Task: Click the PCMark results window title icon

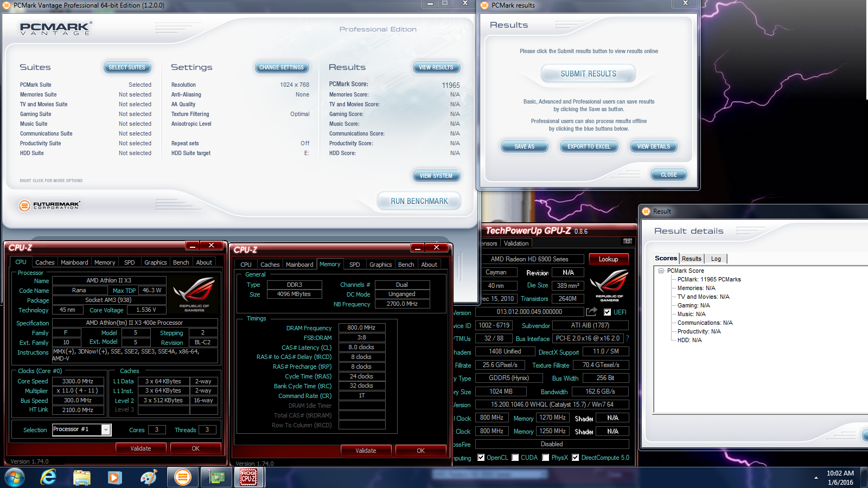Action: pyautogui.click(x=485, y=5)
